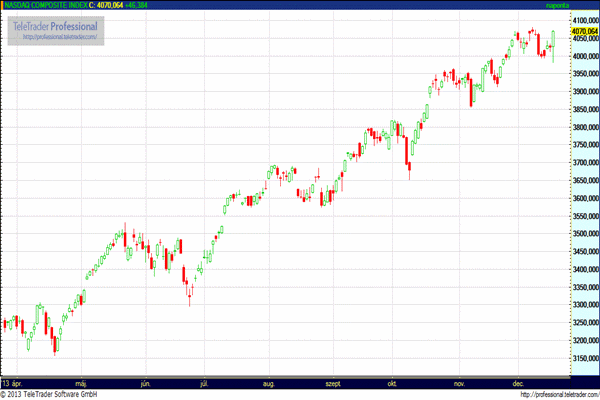Select the 'máj.' time axis marker

(81, 384)
